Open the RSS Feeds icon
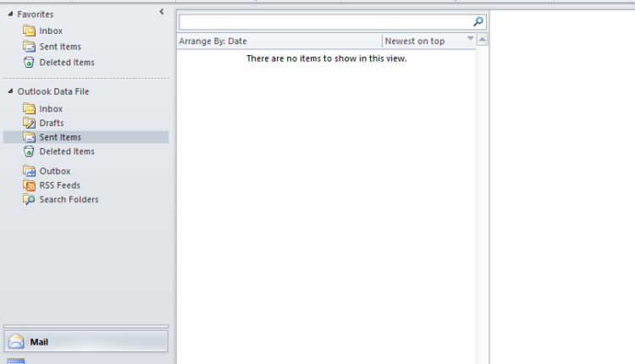 [30, 185]
